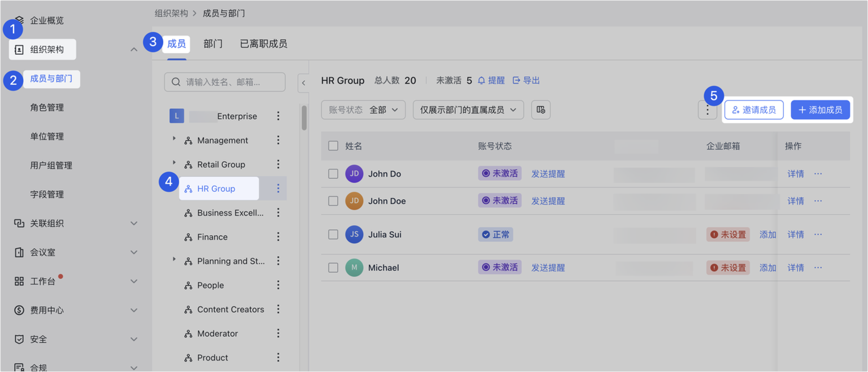The width and height of the screenshot is (868, 372).
Task: Open more options beside Invite Members
Action: pyautogui.click(x=707, y=110)
